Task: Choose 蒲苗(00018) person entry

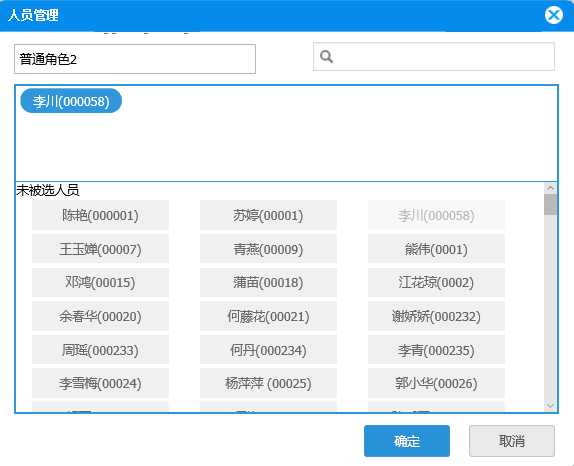Action: pyautogui.click(x=268, y=282)
